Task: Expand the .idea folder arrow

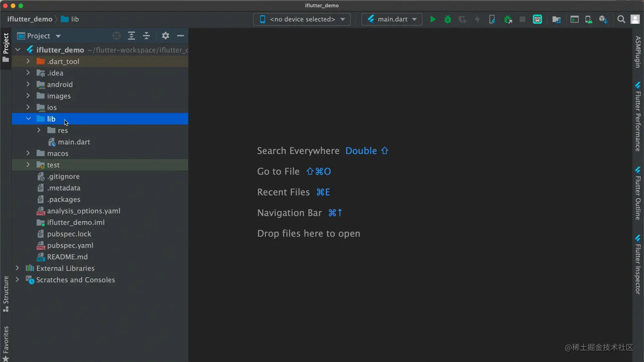Action: (28, 73)
